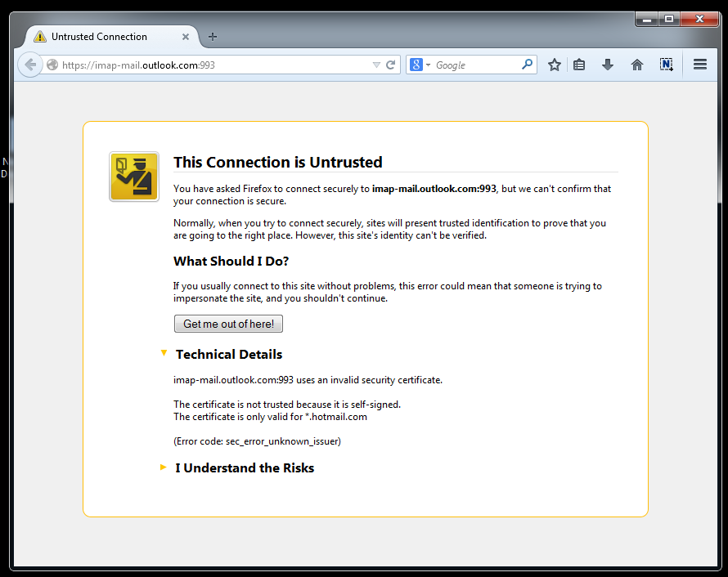Click the Get me out of here! button
This screenshot has width=728, height=577.
pyautogui.click(x=228, y=324)
